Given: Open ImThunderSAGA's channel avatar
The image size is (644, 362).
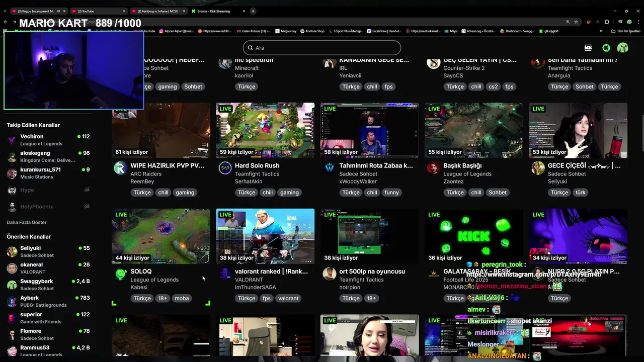Looking at the screenshot, I should click(x=225, y=274).
